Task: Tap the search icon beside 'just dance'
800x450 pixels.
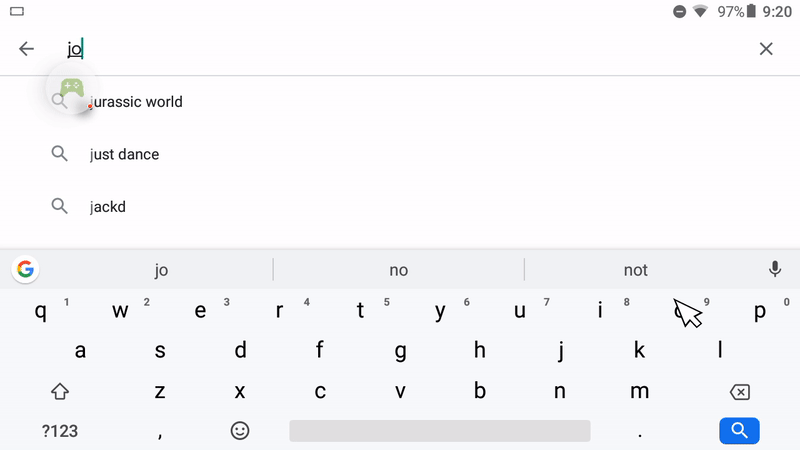Action: pos(59,154)
